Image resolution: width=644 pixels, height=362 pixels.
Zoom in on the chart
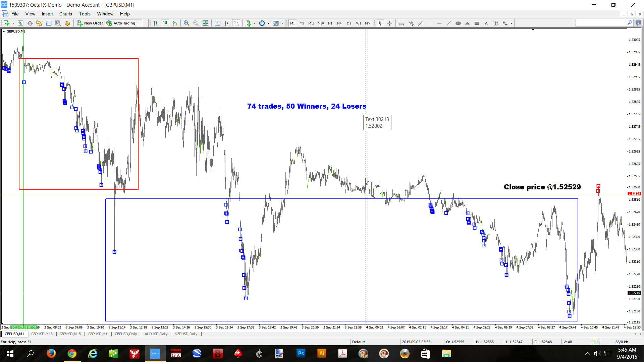[x=186, y=23]
